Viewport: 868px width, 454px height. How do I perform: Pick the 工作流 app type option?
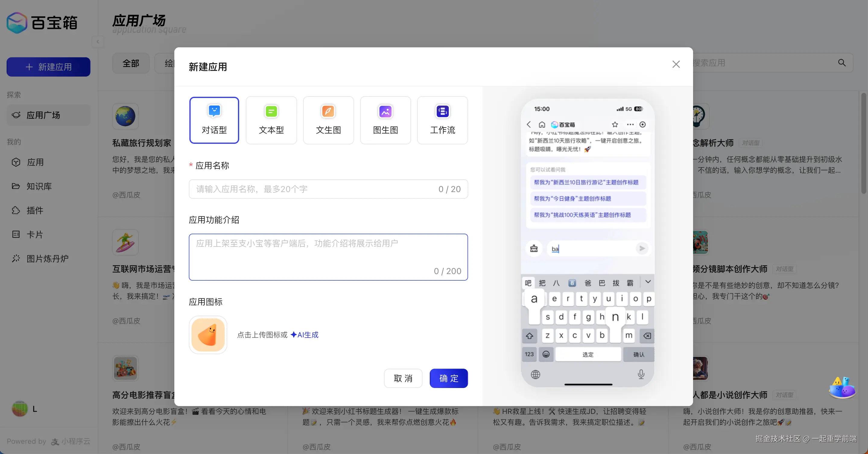442,120
